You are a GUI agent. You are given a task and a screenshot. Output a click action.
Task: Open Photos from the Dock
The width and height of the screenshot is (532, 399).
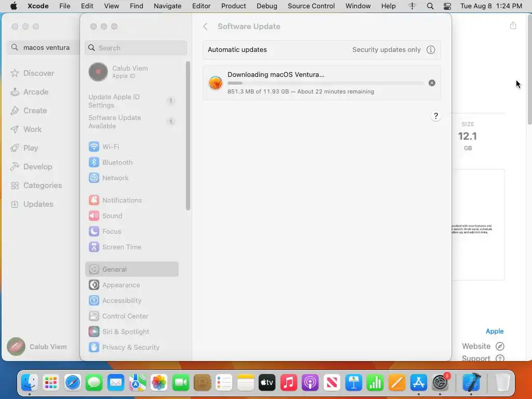click(x=159, y=383)
